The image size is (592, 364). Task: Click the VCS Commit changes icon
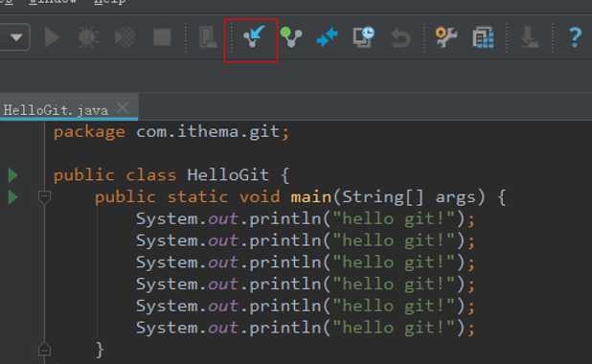[290, 37]
